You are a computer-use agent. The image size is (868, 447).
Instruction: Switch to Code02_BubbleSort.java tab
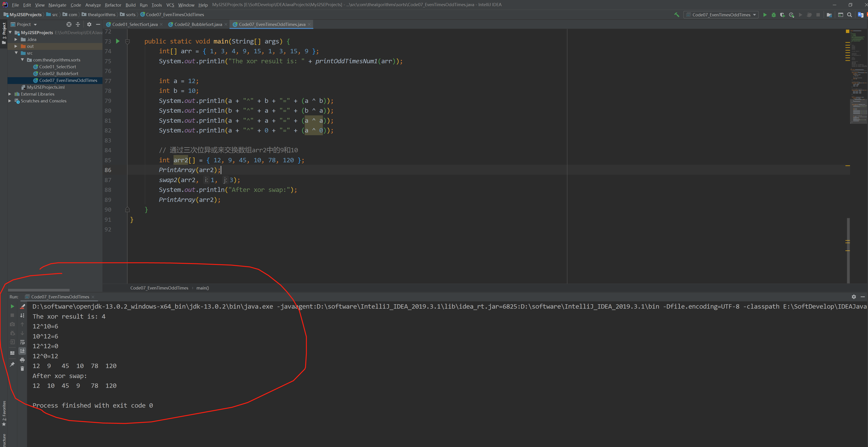(198, 24)
